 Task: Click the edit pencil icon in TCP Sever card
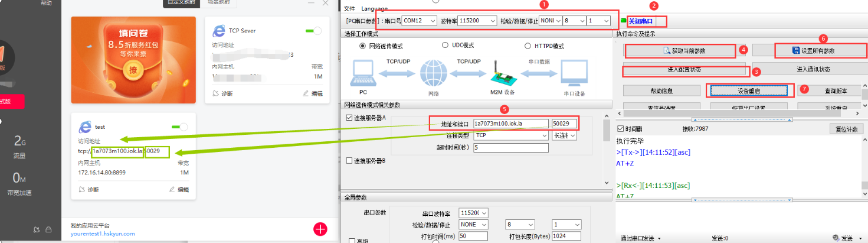click(306, 93)
